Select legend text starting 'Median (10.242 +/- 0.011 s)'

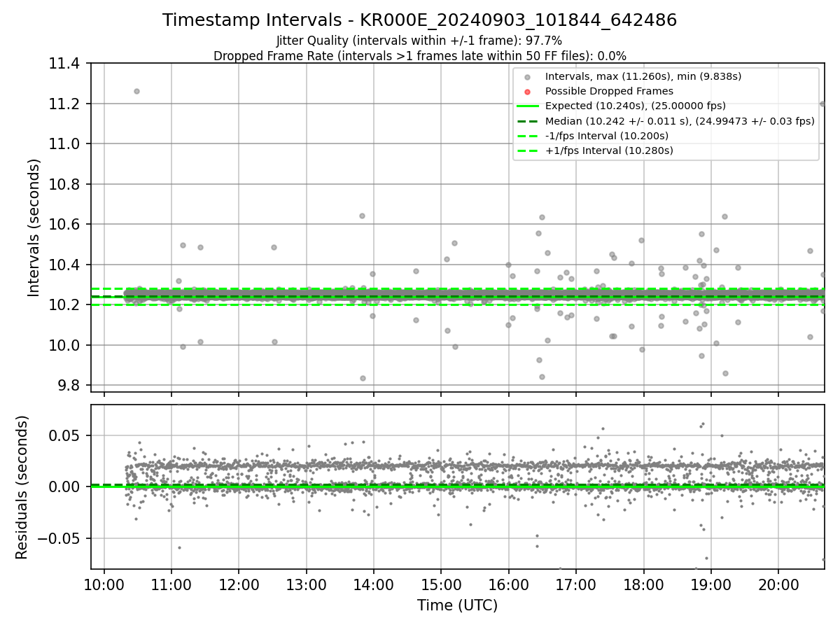coord(680,121)
